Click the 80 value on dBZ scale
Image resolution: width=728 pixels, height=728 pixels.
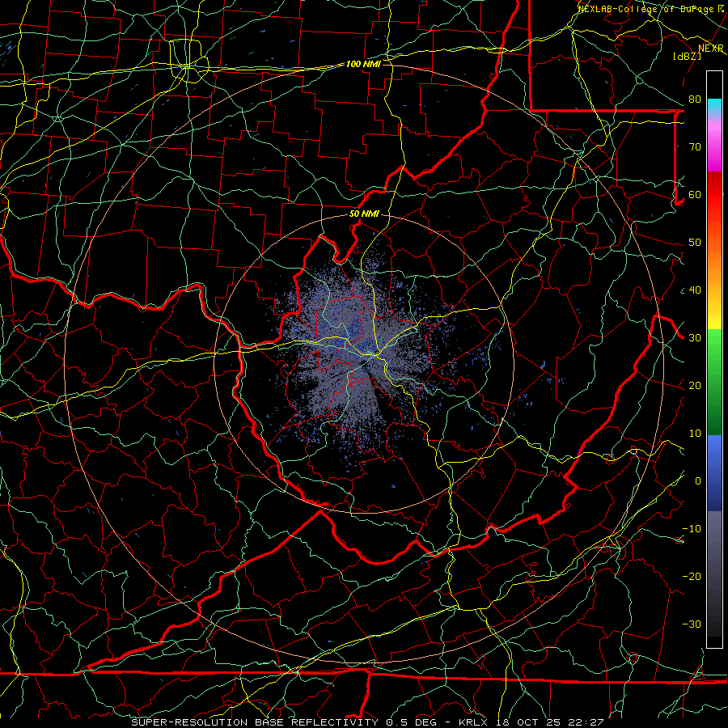pyautogui.click(x=695, y=99)
